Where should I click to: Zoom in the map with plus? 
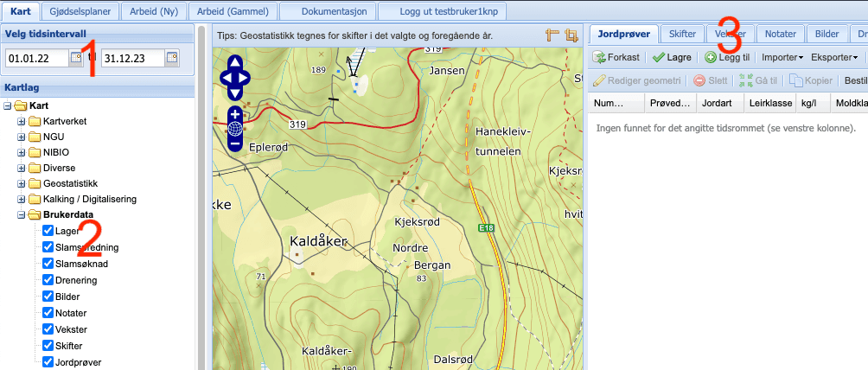click(x=235, y=113)
